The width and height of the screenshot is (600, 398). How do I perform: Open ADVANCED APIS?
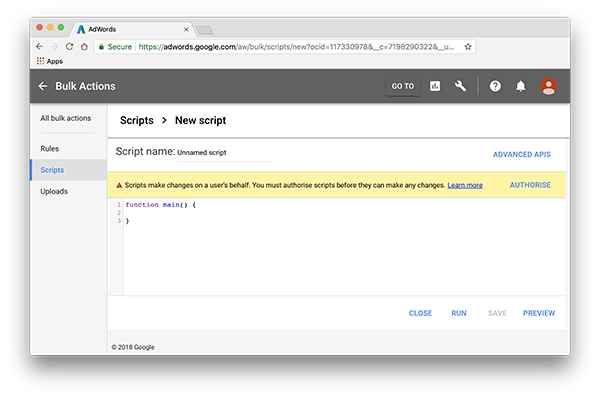click(522, 155)
